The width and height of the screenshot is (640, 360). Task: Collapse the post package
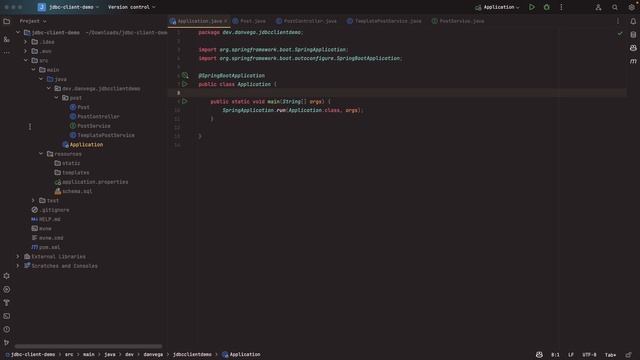point(56,98)
